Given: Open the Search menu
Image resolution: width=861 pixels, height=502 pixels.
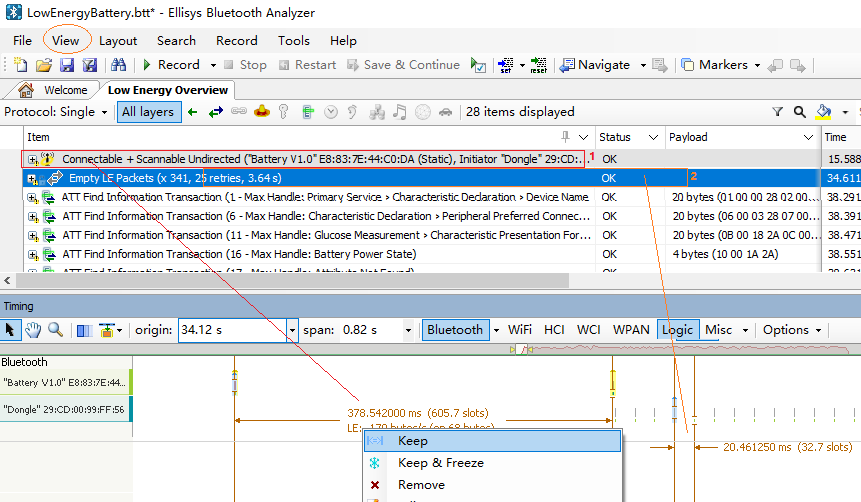Looking at the screenshot, I should (x=176, y=41).
